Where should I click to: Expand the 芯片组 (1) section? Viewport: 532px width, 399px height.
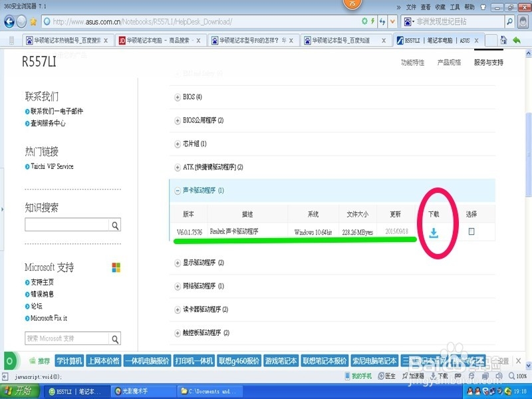[177, 144]
